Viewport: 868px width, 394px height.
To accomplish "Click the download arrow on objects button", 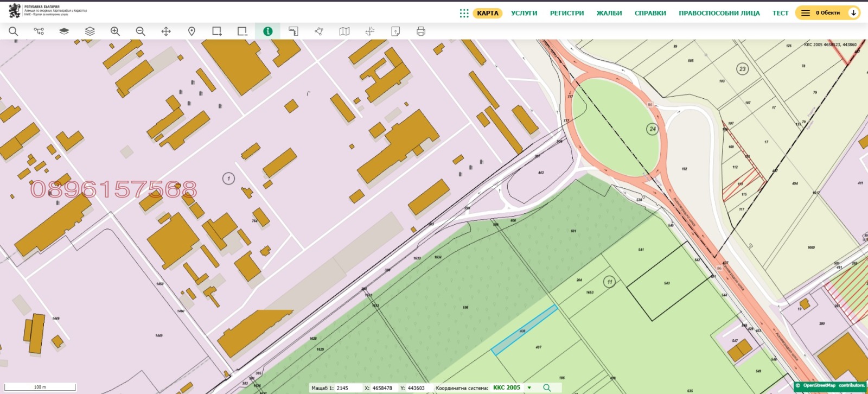I will click(x=853, y=12).
